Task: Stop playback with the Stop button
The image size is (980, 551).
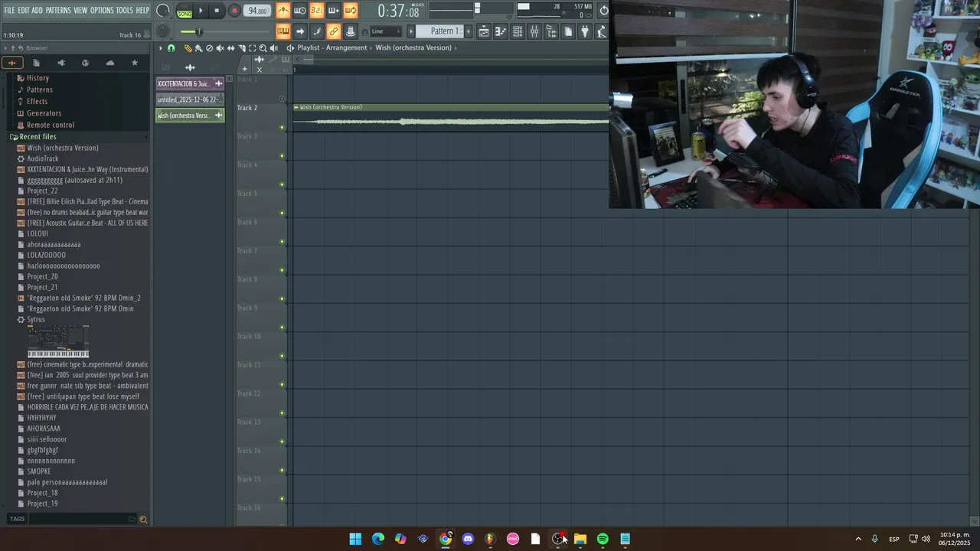Action: point(217,11)
